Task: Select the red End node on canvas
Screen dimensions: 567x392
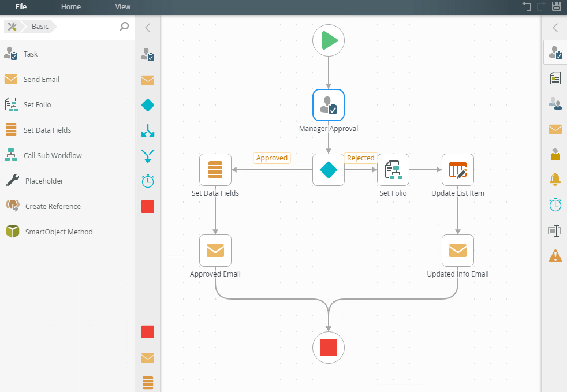Action: tap(329, 348)
